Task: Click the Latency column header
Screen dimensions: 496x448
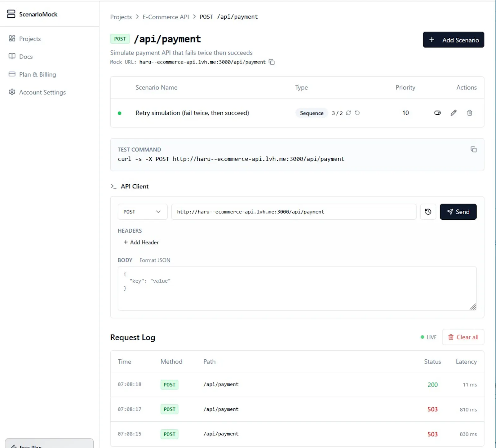Action: (466, 362)
